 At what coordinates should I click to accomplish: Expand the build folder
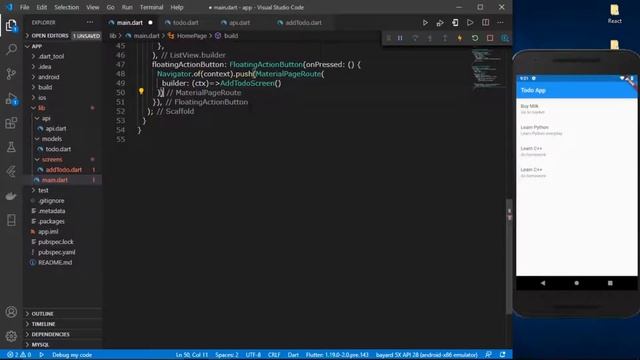click(x=62, y=87)
